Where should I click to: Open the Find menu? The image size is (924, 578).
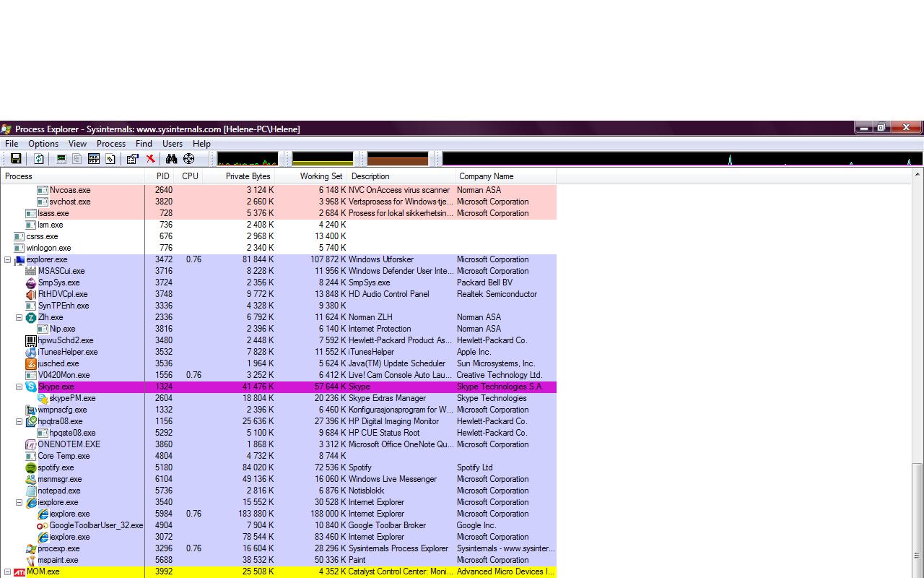(x=144, y=144)
